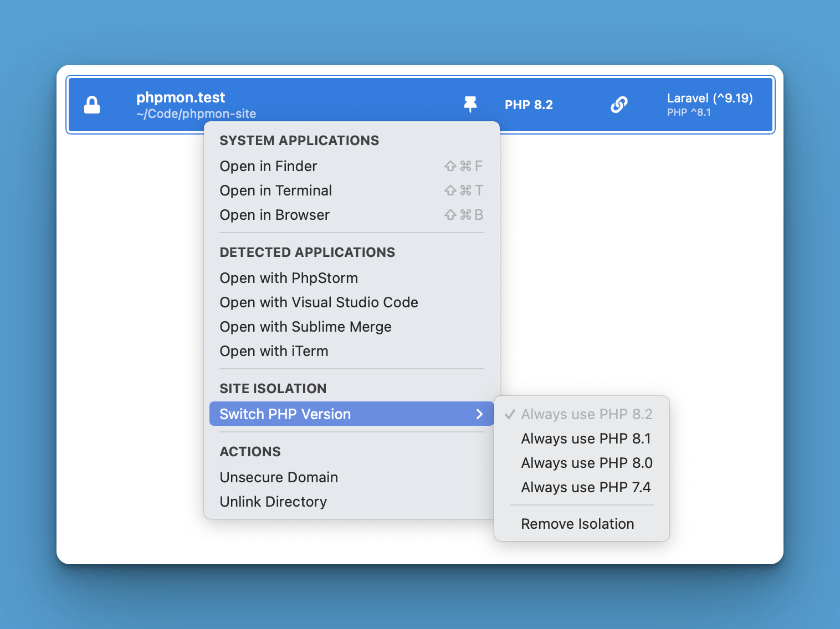Click the chain link icon beside Laravel
The height and width of the screenshot is (629, 840).
pyautogui.click(x=619, y=104)
